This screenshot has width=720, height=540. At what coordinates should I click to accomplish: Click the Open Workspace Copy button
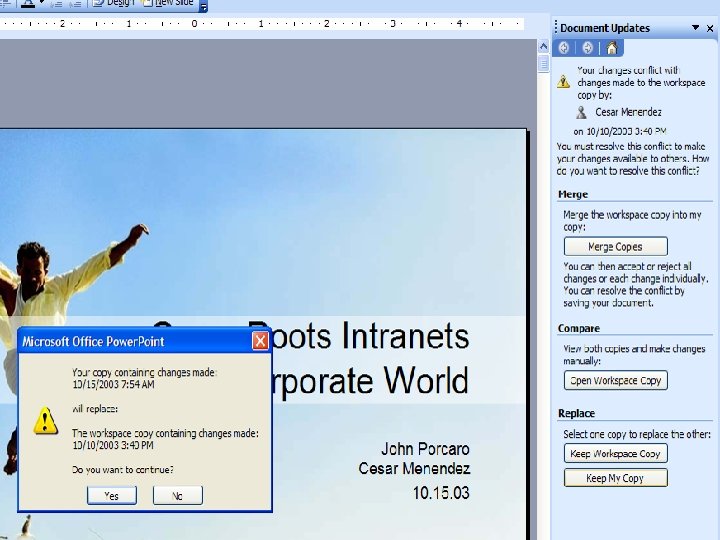pos(615,380)
